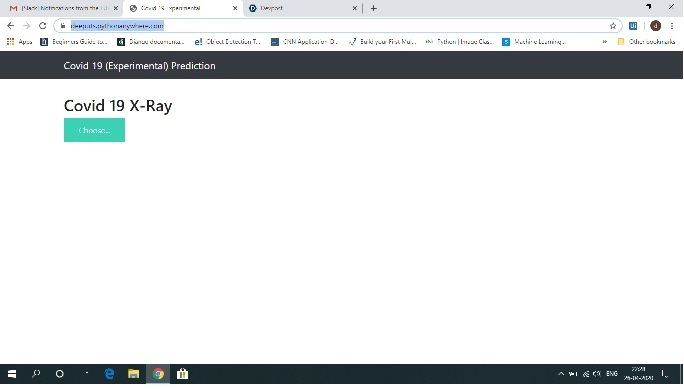Close the browser window

tap(671, 7)
